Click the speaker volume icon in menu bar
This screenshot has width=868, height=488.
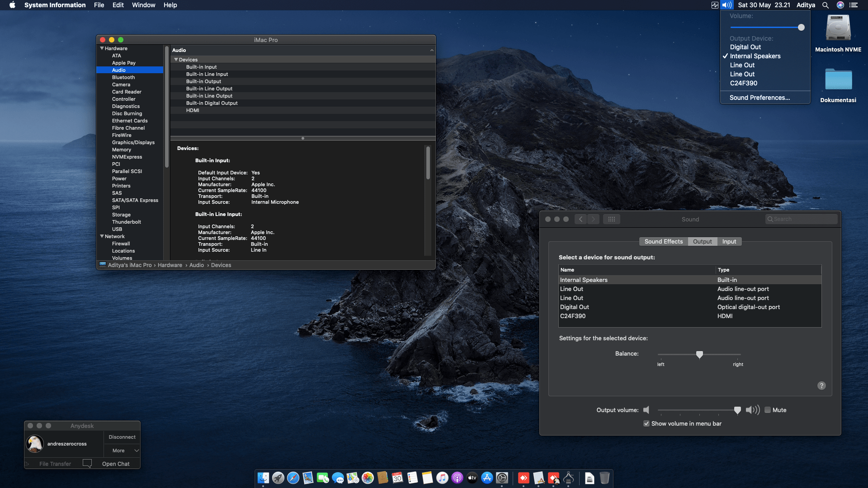pyautogui.click(x=727, y=5)
